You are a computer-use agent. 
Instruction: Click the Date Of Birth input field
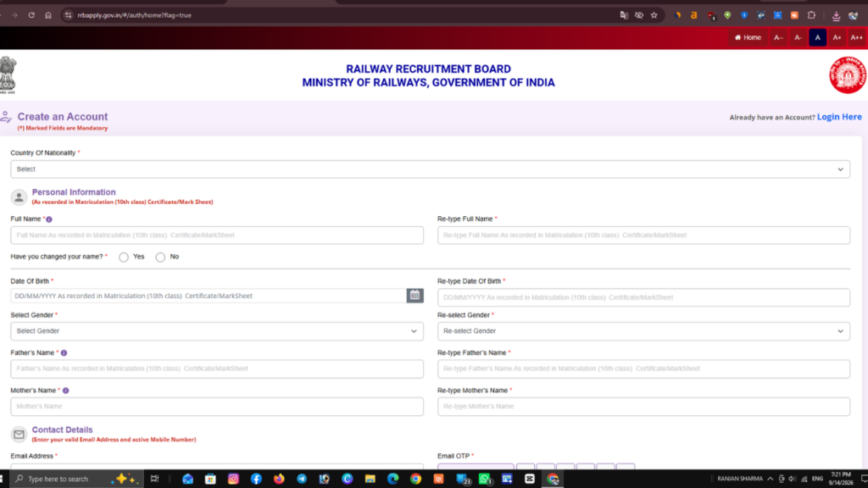point(209,296)
